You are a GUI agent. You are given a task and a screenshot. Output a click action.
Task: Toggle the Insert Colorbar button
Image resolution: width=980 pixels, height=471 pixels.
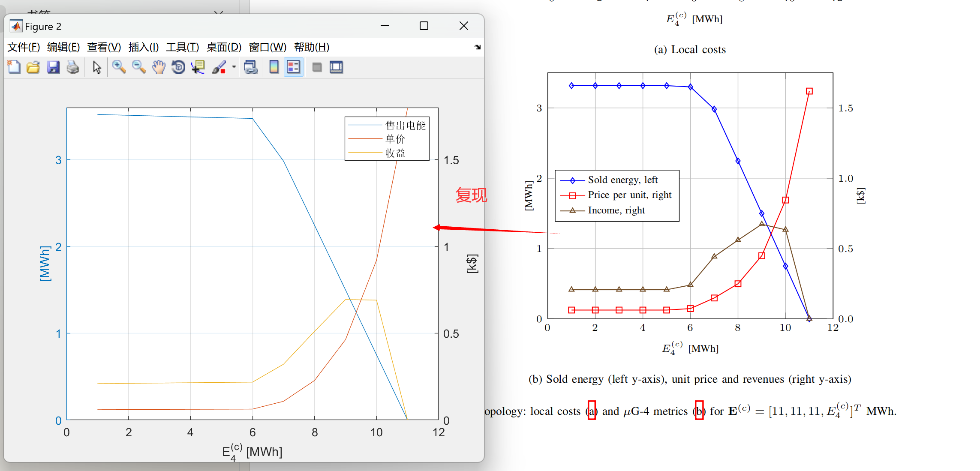pyautogui.click(x=274, y=67)
